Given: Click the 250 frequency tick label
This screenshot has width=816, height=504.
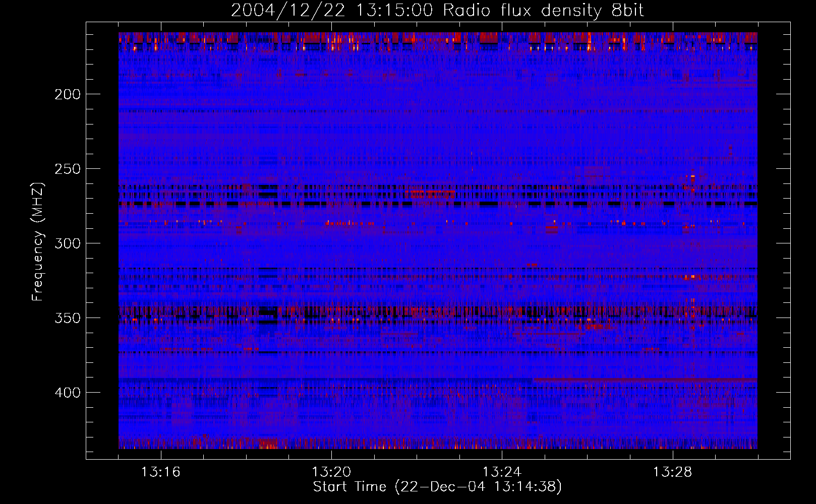Looking at the screenshot, I should [x=68, y=169].
